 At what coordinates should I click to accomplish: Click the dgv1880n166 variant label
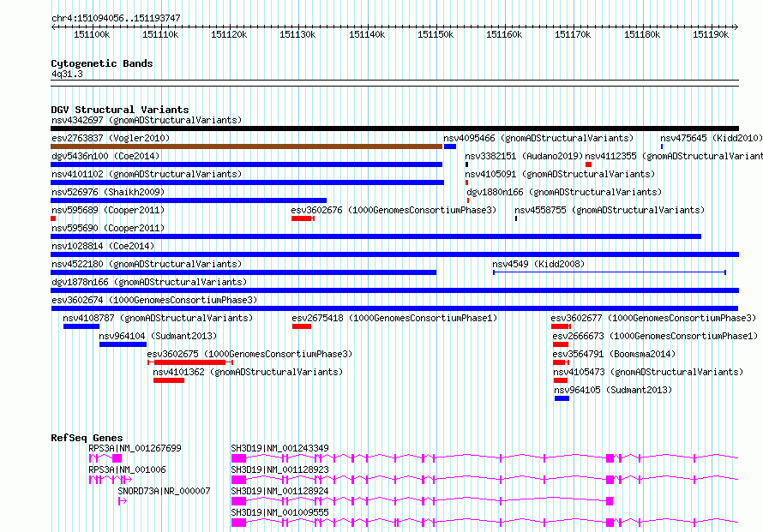click(x=564, y=192)
